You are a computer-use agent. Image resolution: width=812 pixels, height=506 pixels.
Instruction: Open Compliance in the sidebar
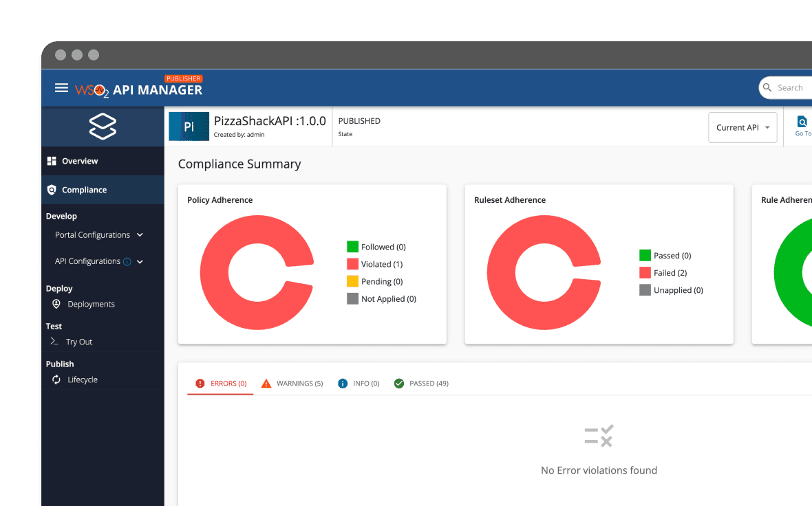84,190
